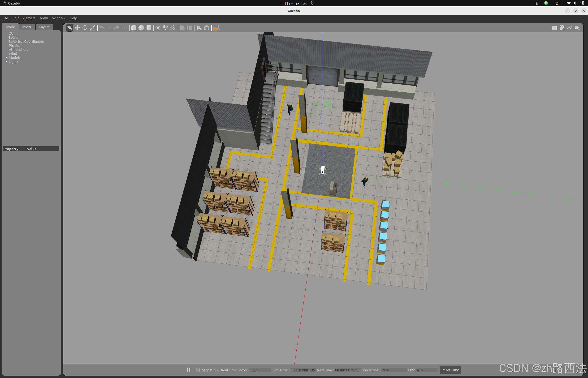
Task: Expand the Models tree node
Action: [6, 57]
